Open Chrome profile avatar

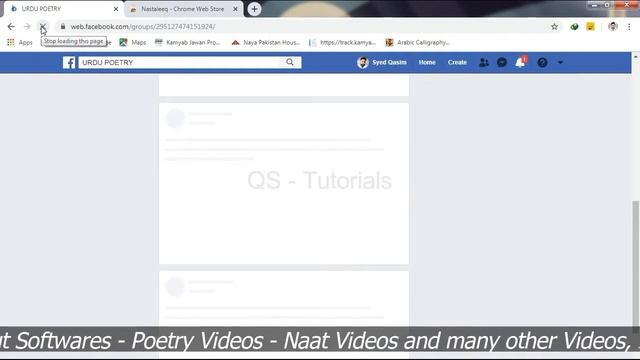pyautogui.click(x=613, y=27)
